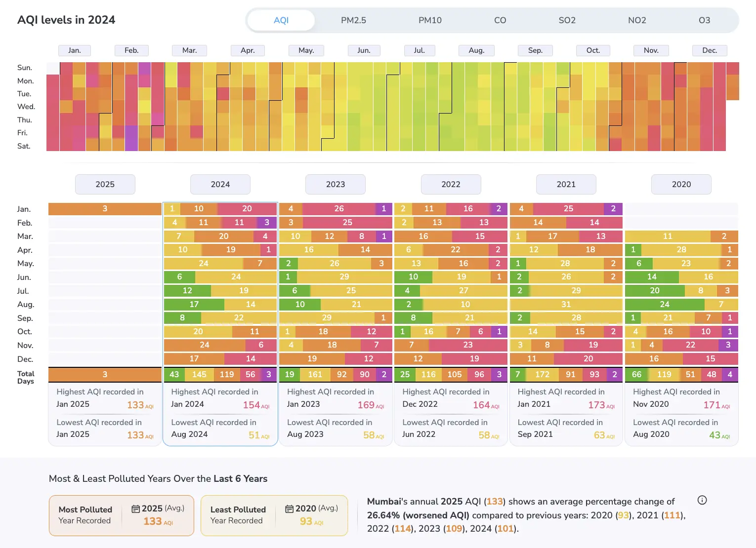The image size is (756, 548).
Task: Click the Jan. month label above the heatmap
Action: click(x=75, y=50)
